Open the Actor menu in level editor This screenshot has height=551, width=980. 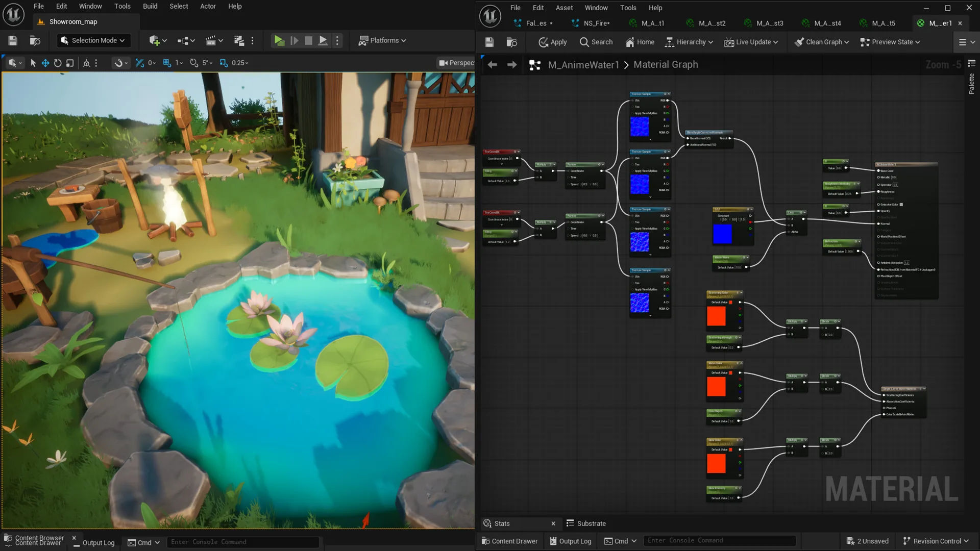208,6
